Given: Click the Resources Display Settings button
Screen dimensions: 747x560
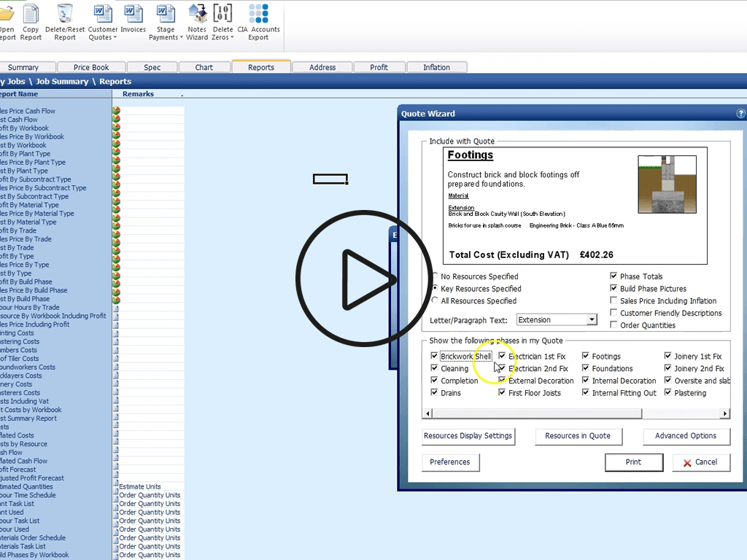Looking at the screenshot, I should tap(468, 436).
